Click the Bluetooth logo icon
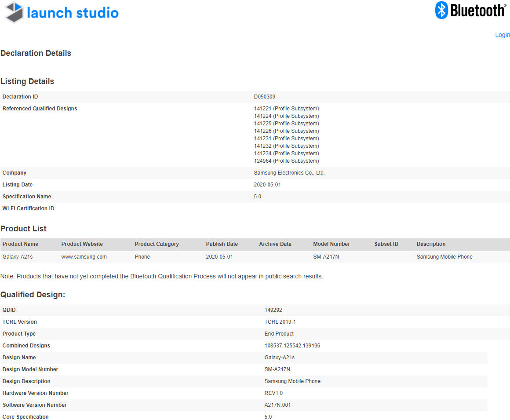The image size is (510, 420). coord(441,10)
